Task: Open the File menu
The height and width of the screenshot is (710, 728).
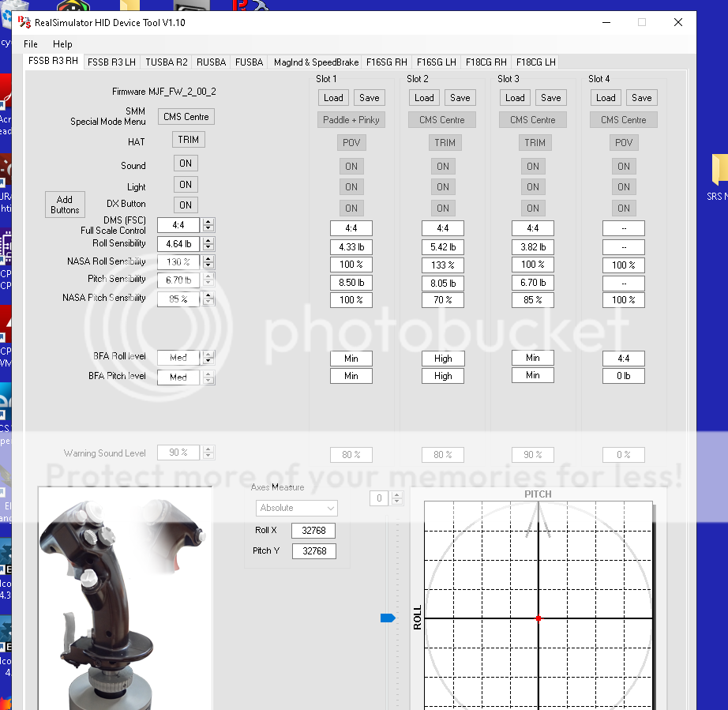Action: (x=31, y=44)
